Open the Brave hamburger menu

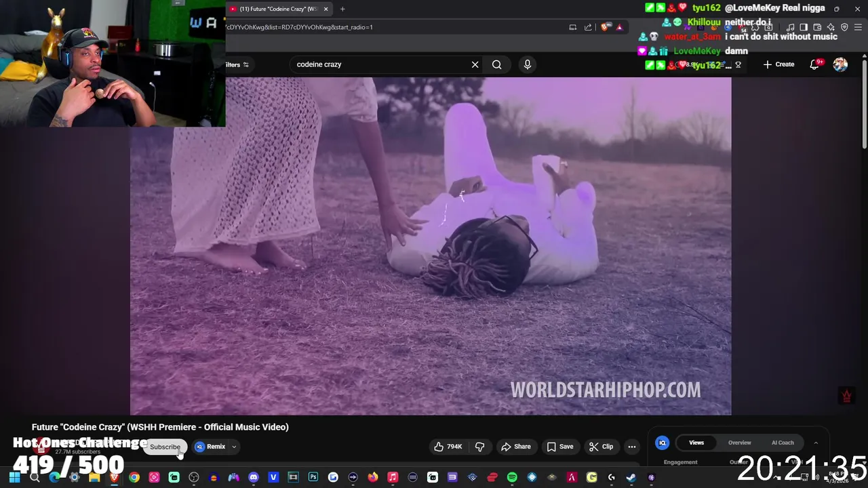[858, 27]
